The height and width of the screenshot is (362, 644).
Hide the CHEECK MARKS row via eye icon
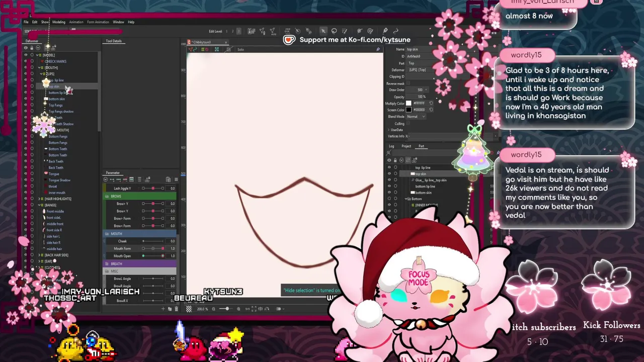point(26,61)
